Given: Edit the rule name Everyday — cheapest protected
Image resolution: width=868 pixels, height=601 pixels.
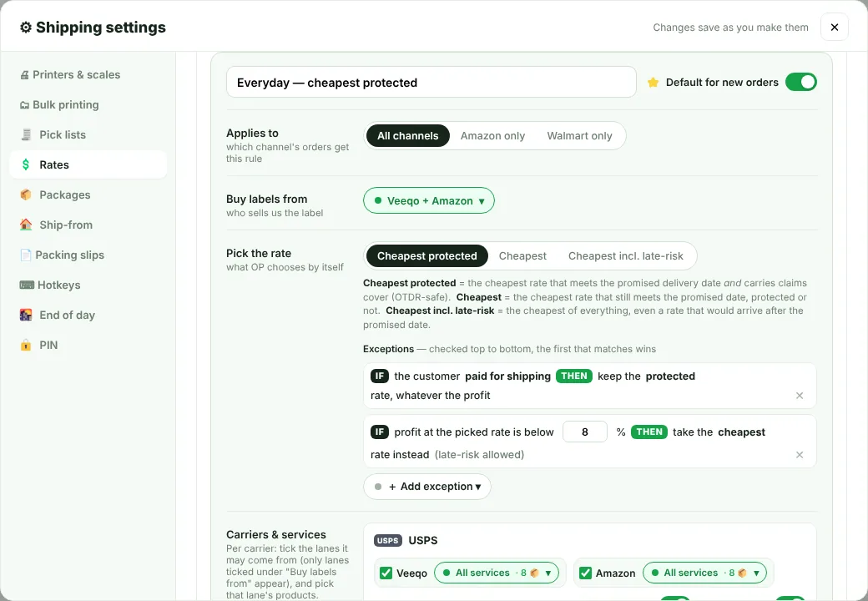Looking at the screenshot, I should [x=431, y=82].
